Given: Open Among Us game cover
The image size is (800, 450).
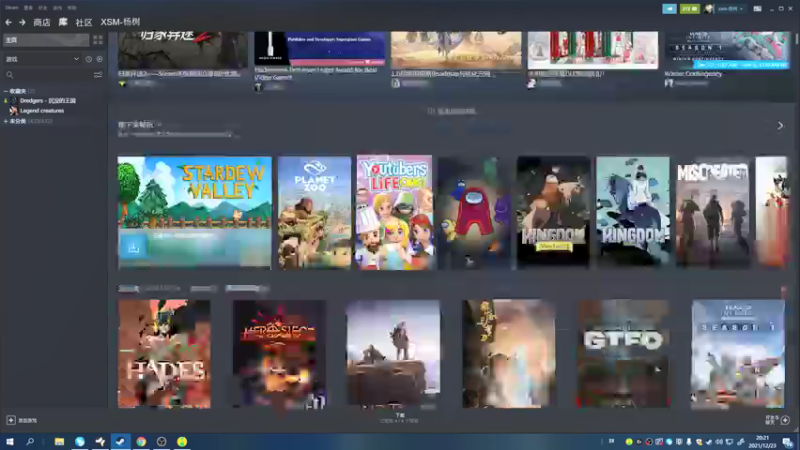Looking at the screenshot, I should click(474, 213).
